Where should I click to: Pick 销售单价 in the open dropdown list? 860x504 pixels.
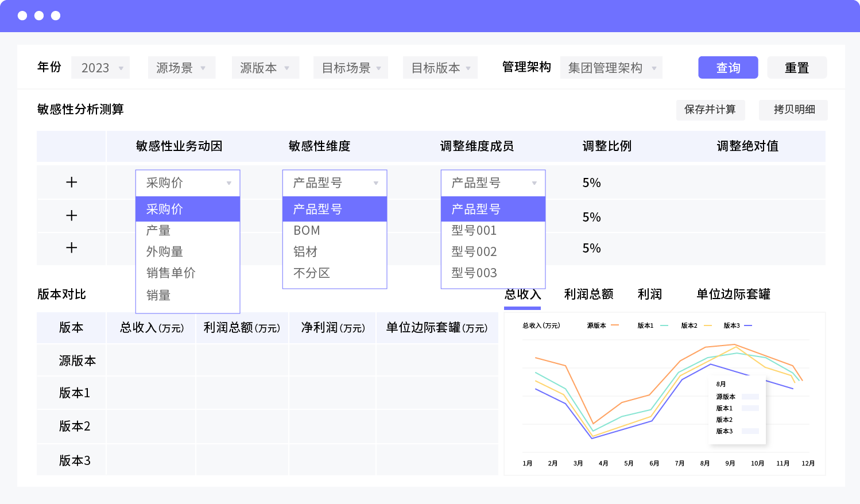[x=171, y=273]
